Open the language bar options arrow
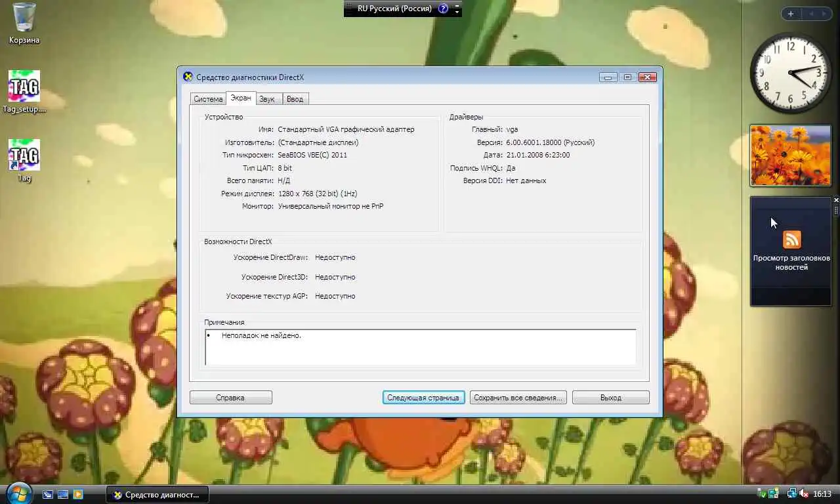 click(457, 12)
